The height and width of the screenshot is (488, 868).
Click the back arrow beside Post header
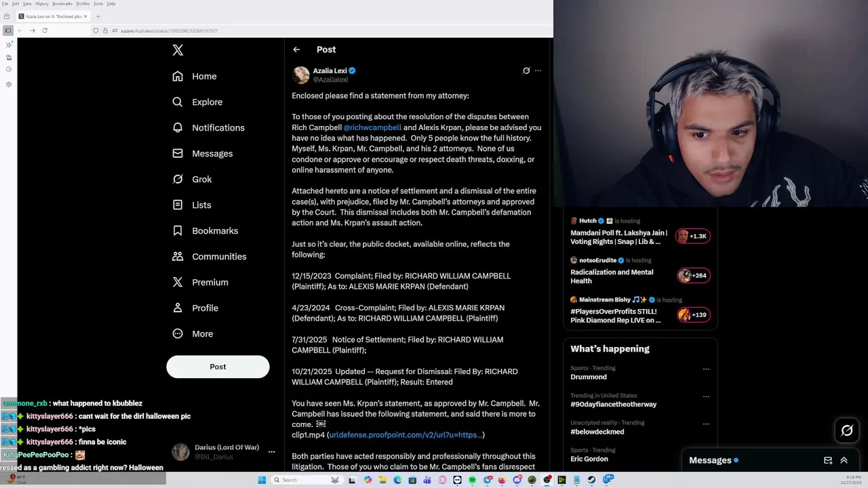point(296,49)
